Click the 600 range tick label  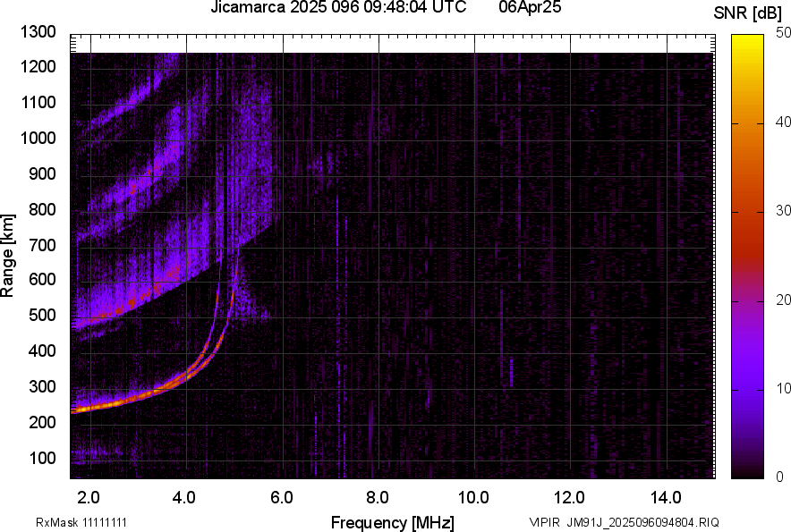point(42,279)
